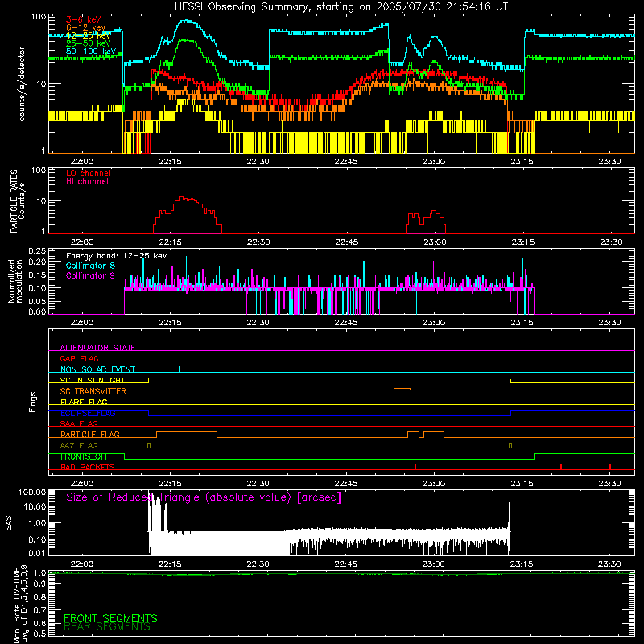644x644 pixels.
Task: Click the REAR SEGMENTS legend label
Action: click(107, 627)
